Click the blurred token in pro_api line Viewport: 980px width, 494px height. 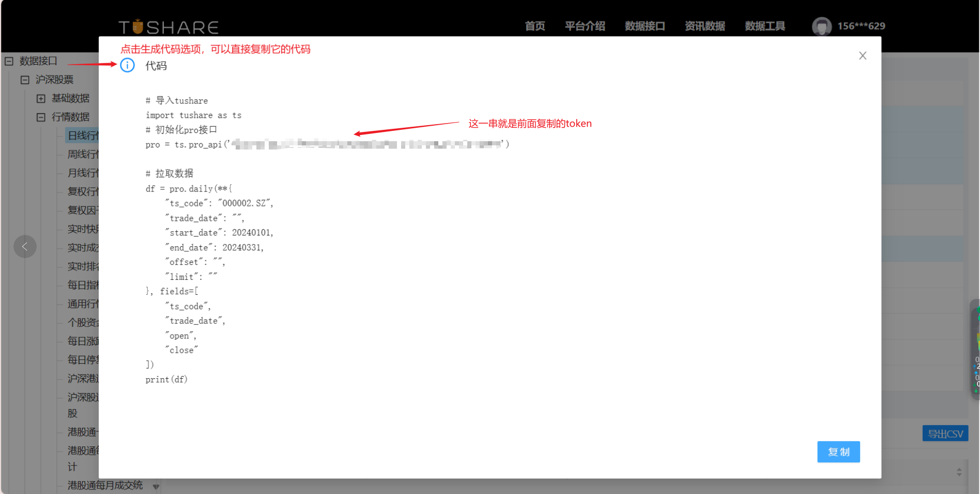366,144
